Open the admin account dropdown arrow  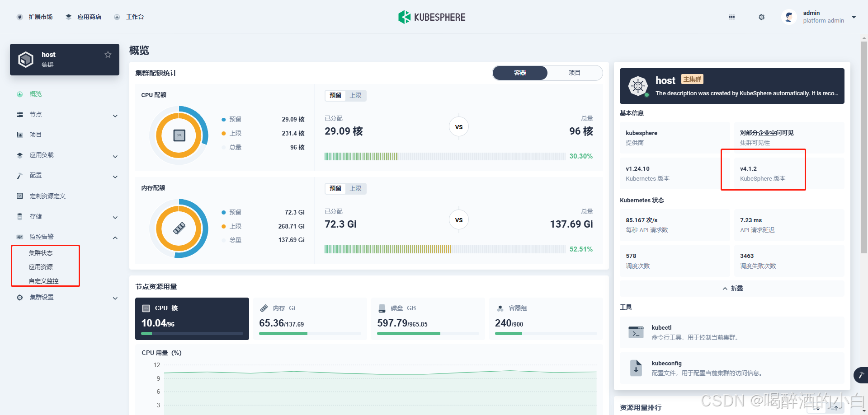pos(854,17)
